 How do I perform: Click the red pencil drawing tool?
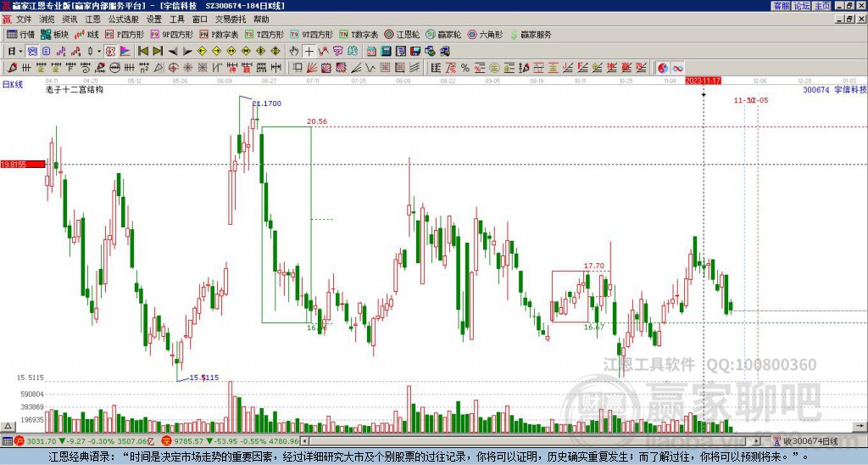coord(12,68)
